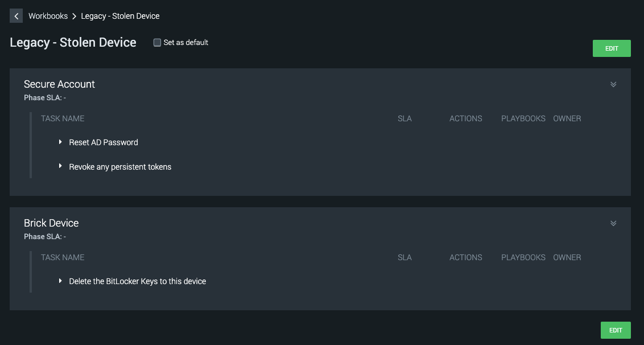Click PLAYBOOKS column header in Brick Device
The width and height of the screenshot is (644, 345).
(x=523, y=257)
